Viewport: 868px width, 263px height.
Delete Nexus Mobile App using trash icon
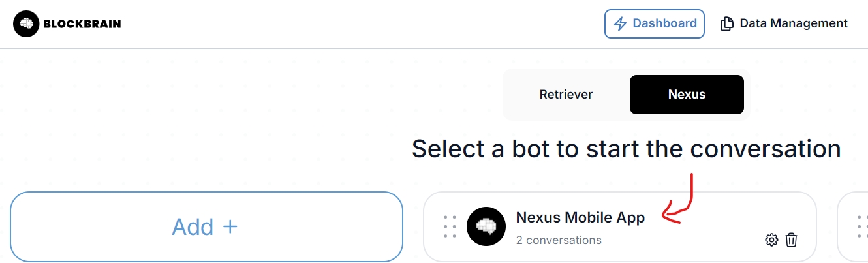tap(791, 240)
